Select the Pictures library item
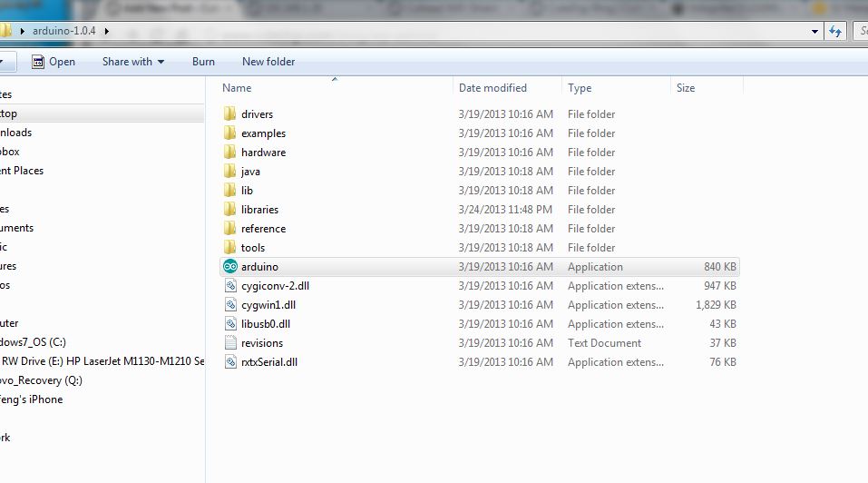The width and height of the screenshot is (868, 483). tap(8, 266)
